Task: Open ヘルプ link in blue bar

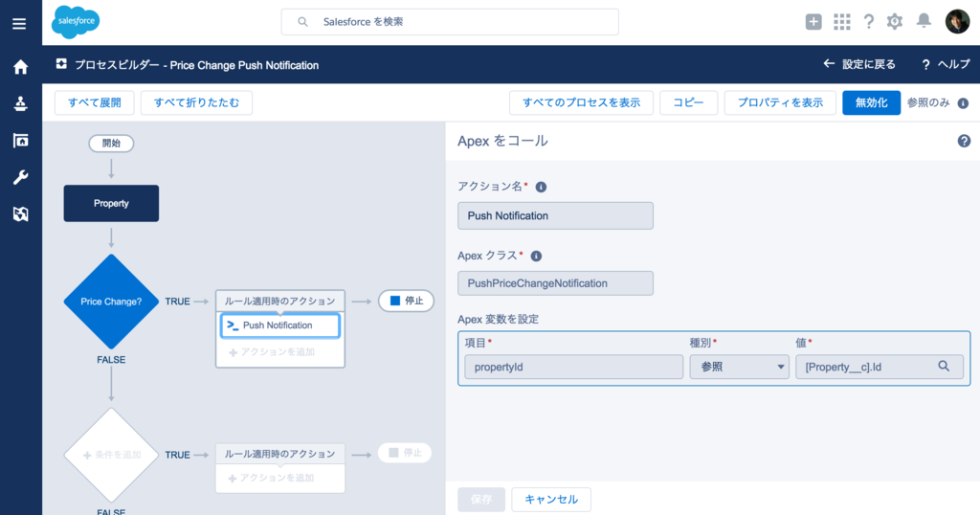Action: 947,64
